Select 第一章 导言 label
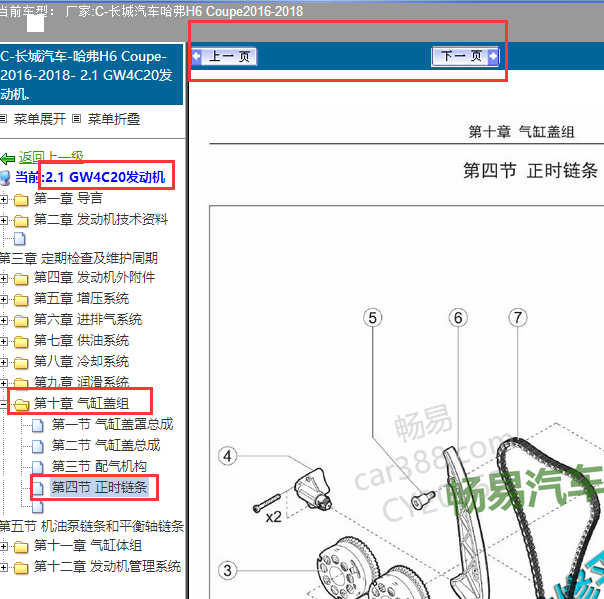The image size is (604, 599). click(x=68, y=198)
